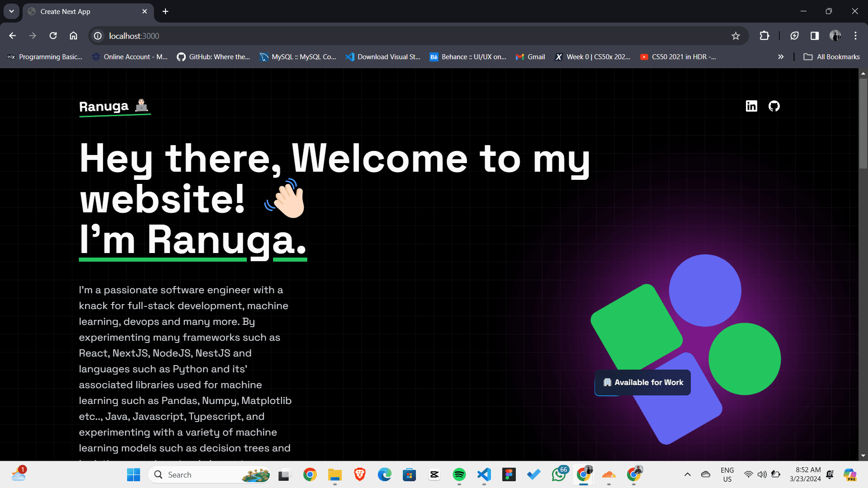Toggle the browser side panel

(814, 36)
